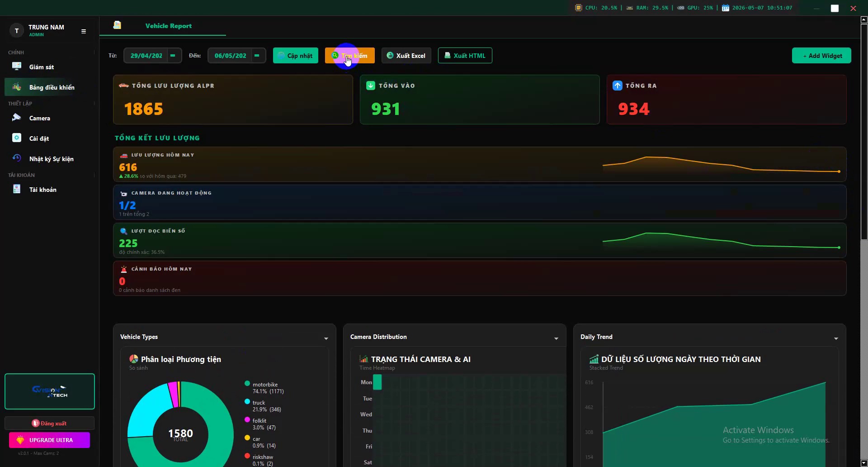This screenshot has width=868, height=467.
Task: Click the Camera icon in sidebar
Action: pos(17,118)
